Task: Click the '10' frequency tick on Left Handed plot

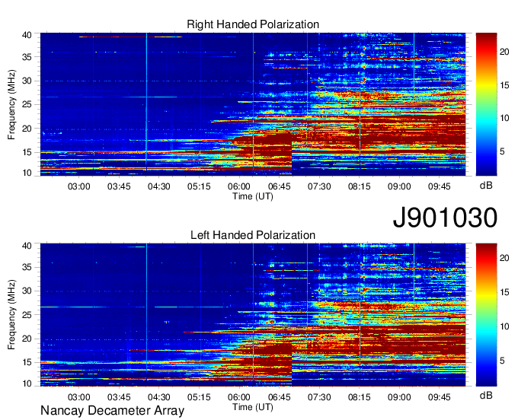Action: pos(27,383)
